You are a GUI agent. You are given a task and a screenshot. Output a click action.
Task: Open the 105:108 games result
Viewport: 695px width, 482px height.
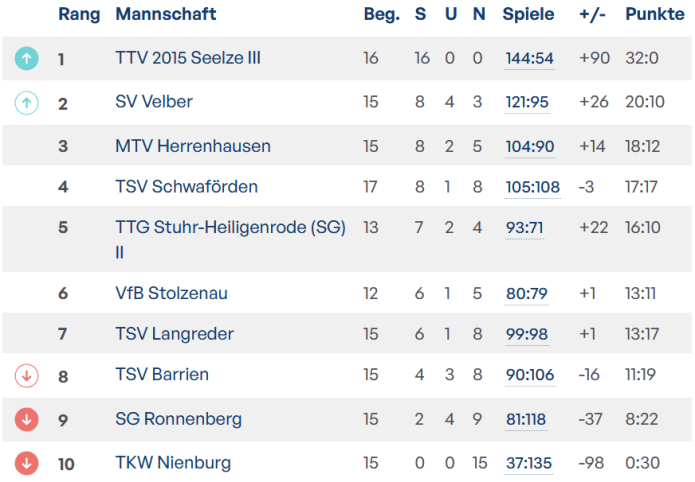[x=532, y=187]
